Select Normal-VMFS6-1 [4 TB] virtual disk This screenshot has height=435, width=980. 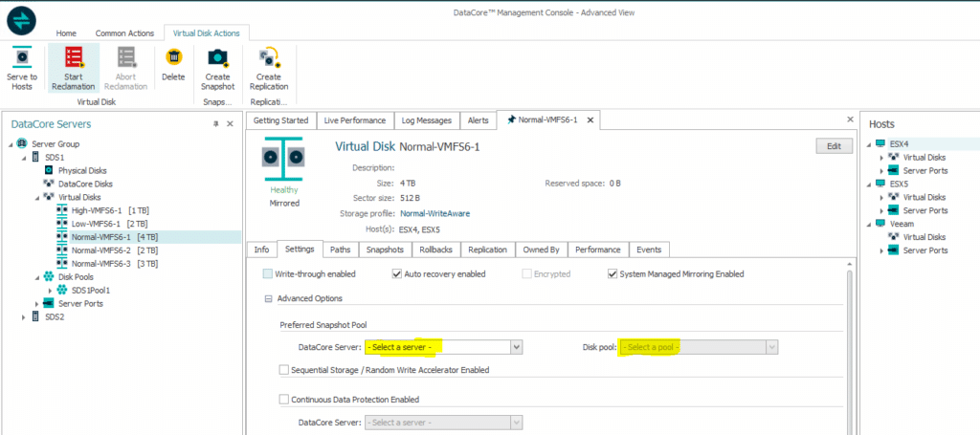tap(114, 237)
